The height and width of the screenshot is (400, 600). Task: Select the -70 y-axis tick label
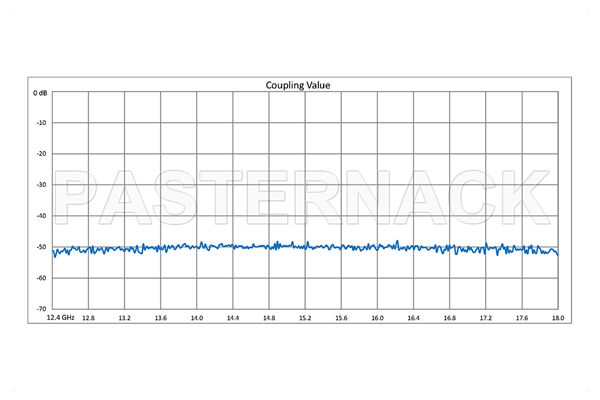42,309
